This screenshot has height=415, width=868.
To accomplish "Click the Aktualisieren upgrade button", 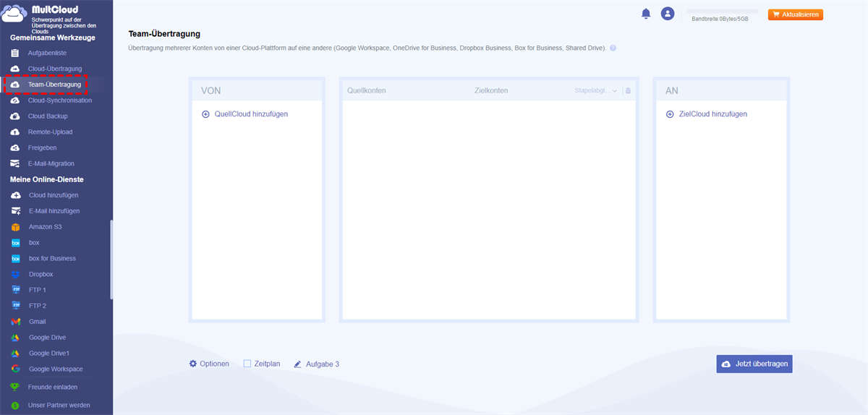I will pos(796,14).
